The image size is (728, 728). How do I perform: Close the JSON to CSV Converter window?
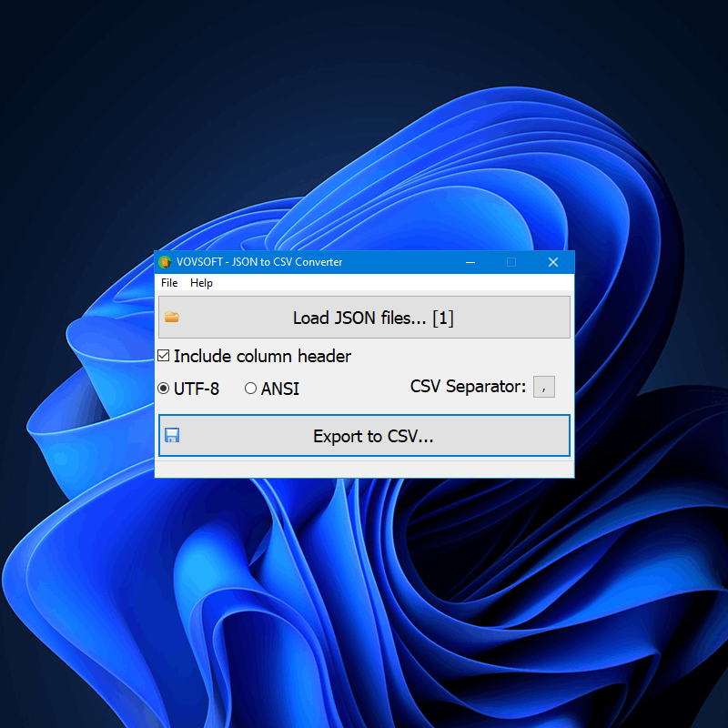(x=553, y=262)
